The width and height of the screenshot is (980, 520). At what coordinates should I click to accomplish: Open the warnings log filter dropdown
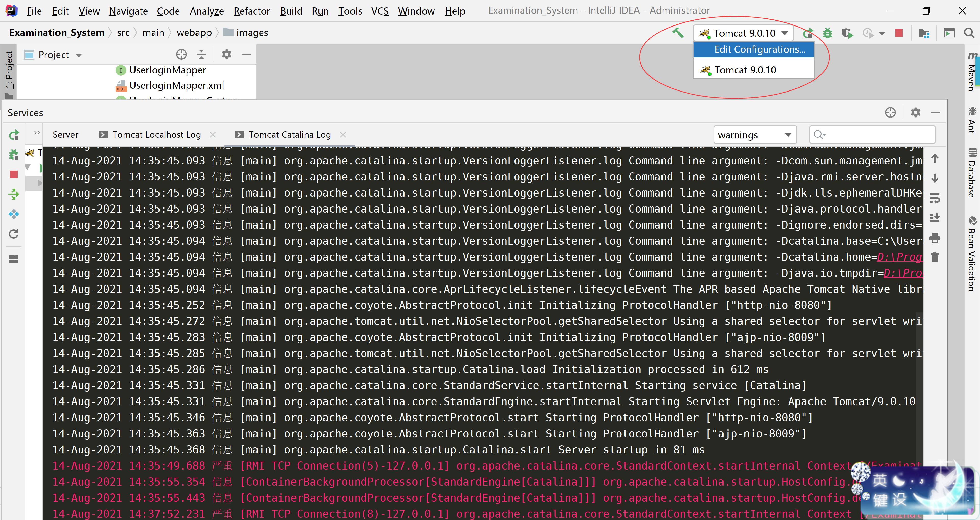pyautogui.click(x=755, y=135)
